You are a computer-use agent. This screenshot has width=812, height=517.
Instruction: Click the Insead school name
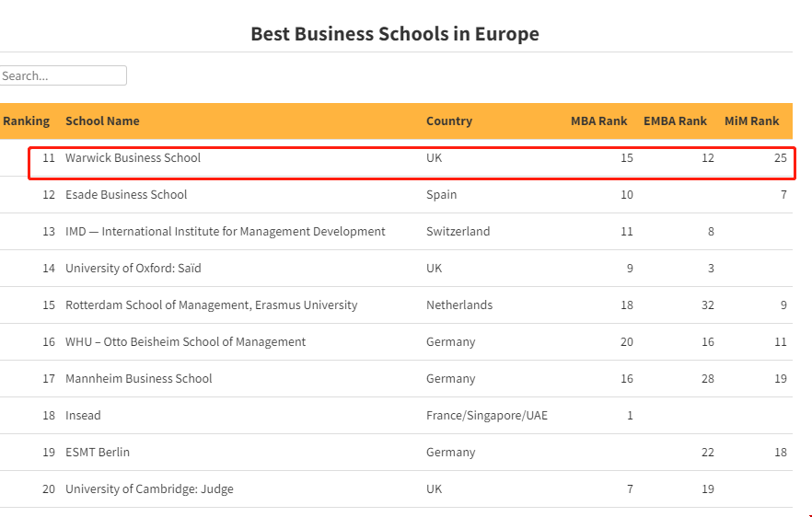(x=83, y=416)
